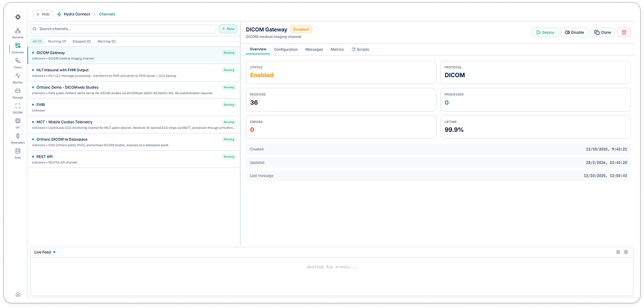The height and width of the screenshot is (308, 644).
Task: Go to the Monitor section
Action: [x=18, y=78]
